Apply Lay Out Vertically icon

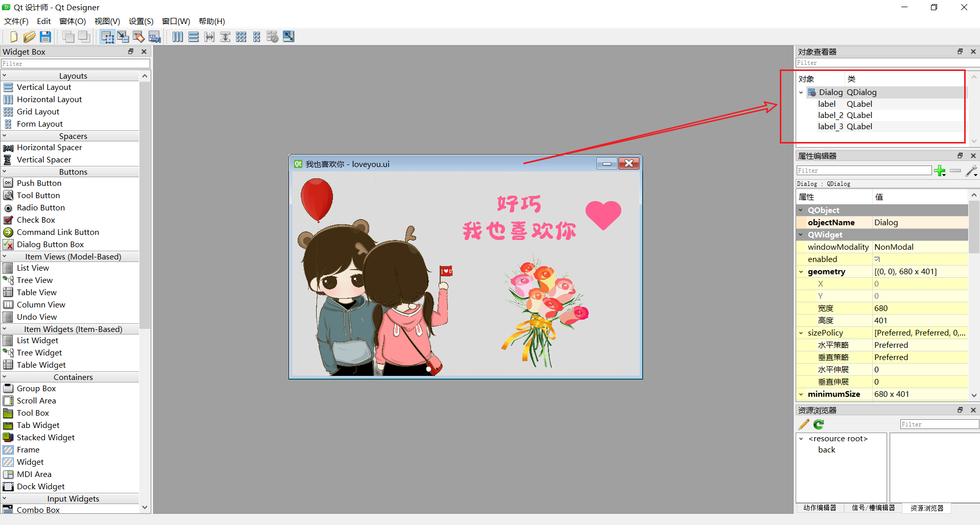[194, 37]
